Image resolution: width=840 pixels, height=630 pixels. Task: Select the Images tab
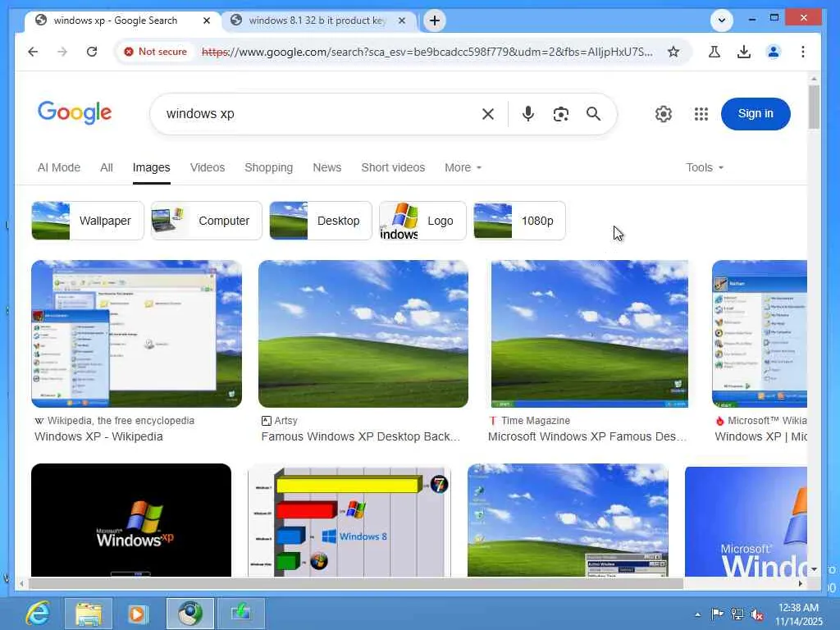click(151, 167)
